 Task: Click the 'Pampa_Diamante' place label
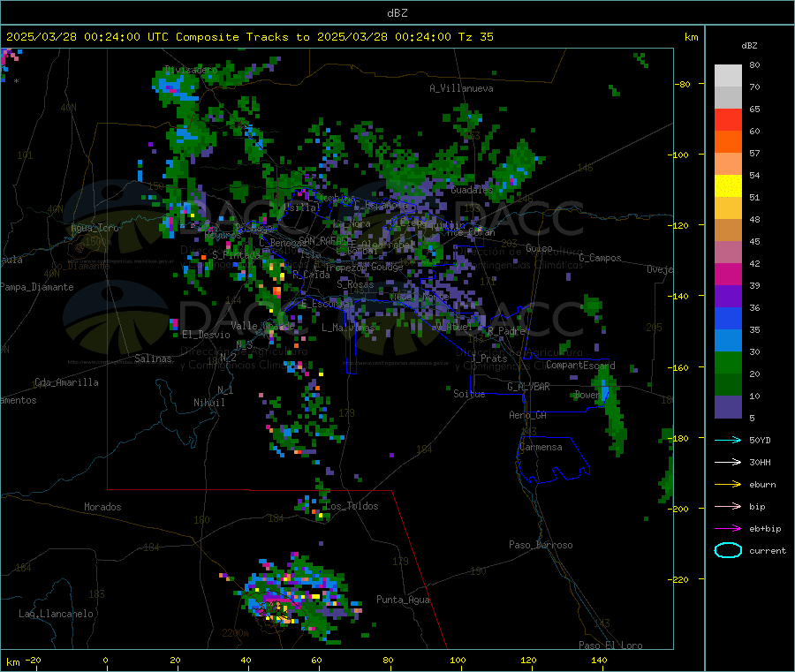tap(36, 287)
